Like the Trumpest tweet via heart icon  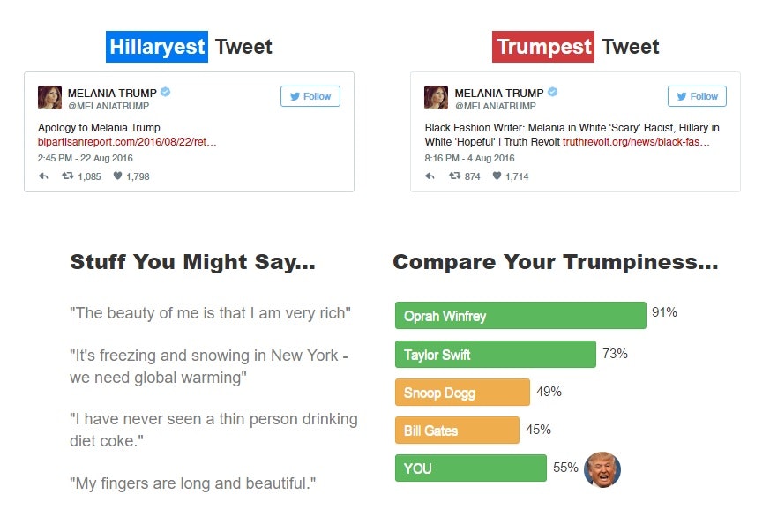pos(497,175)
